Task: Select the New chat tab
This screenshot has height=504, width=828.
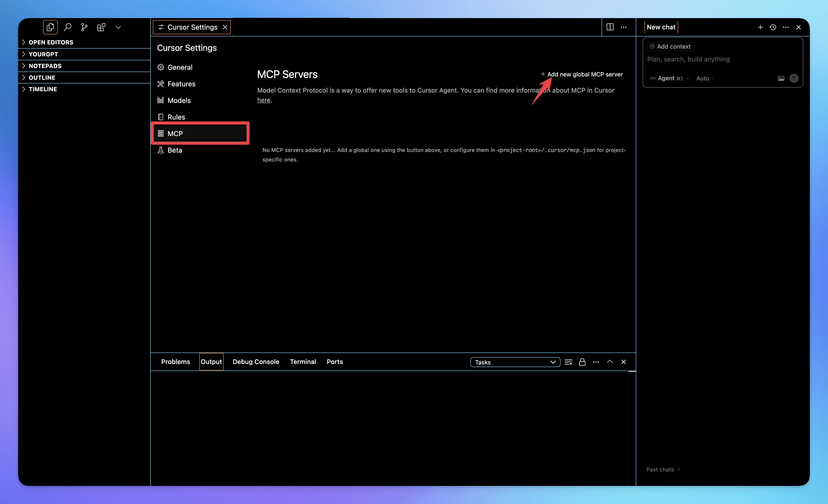Action: [661, 27]
